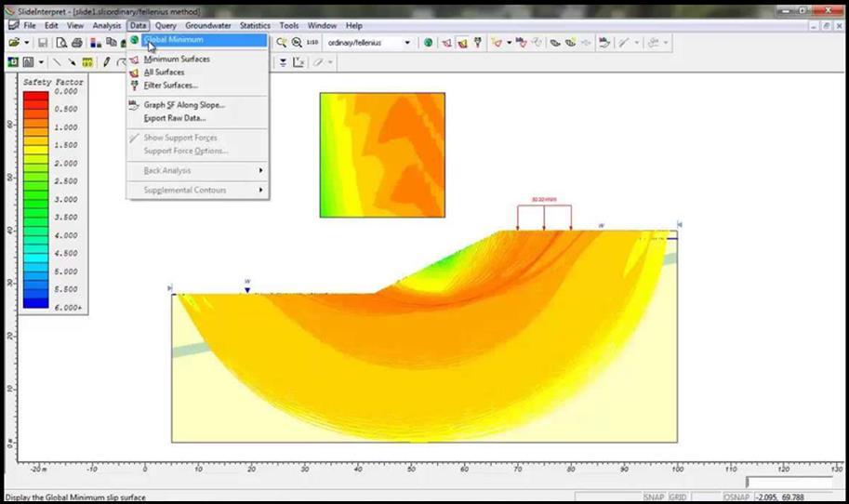Click the 1:10 scale icon
The image size is (849, 504).
[312, 43]
